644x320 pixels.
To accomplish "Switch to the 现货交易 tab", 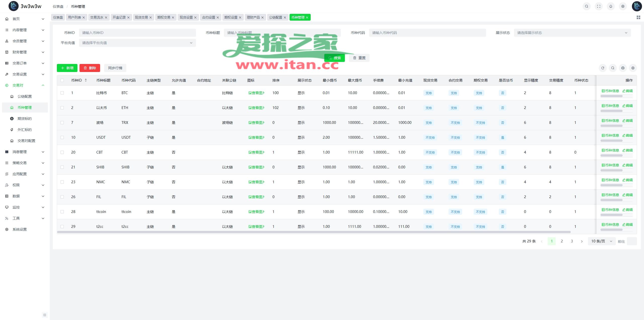I will pyautogui.click(x=141, y=17).
